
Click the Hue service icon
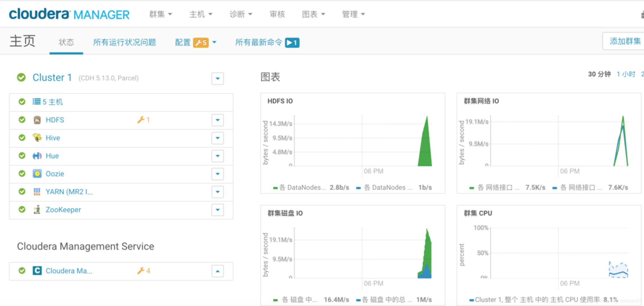click(x=37, y=156)
